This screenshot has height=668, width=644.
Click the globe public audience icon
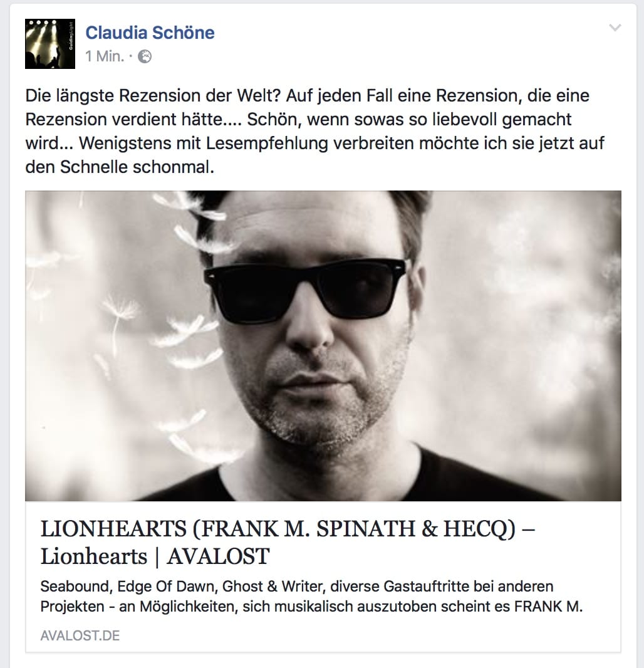[145, 56]
